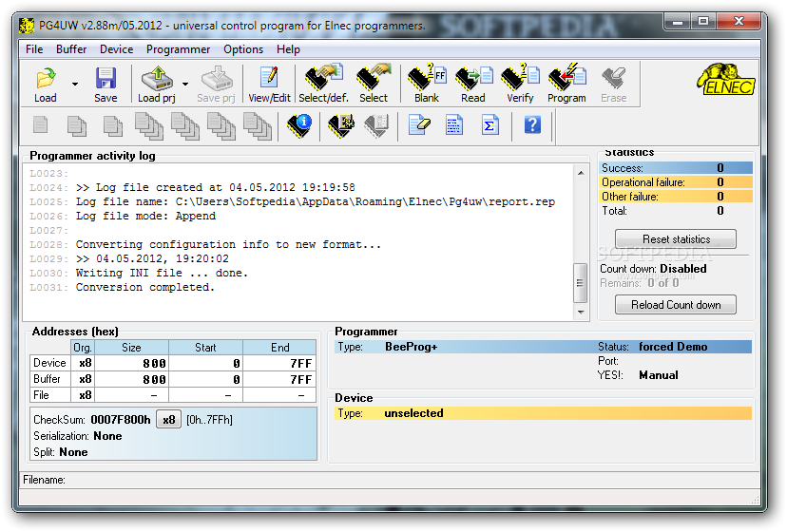Click the erase buffer page icon

(x=419, y=125)
